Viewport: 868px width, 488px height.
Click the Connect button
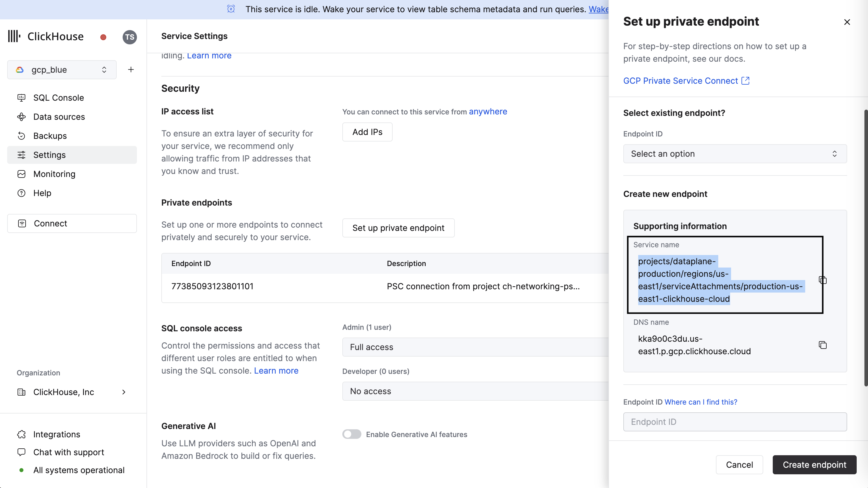[x=72, y=223]
